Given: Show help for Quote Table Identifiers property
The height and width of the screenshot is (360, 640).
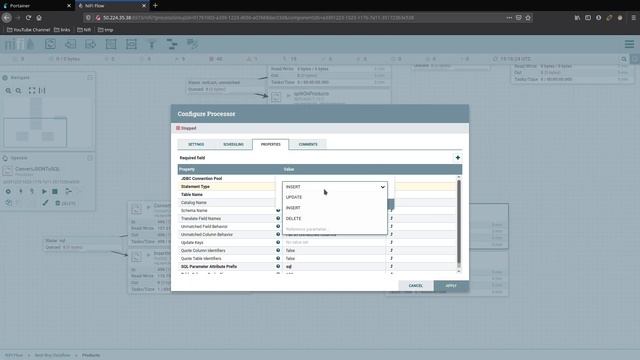Looking at the screenshot, I should tap(278, 258).
